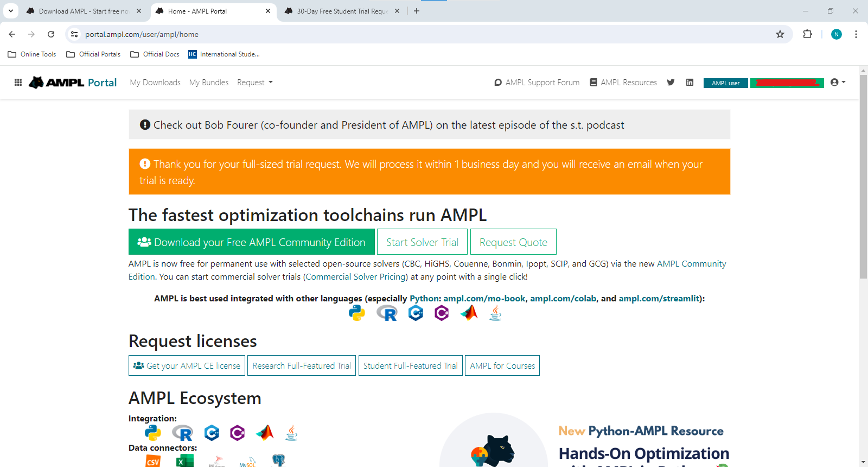Click the MATLAB icon under Integration
This screenshot has width=868, height=467.
click(x=265, y=433)
